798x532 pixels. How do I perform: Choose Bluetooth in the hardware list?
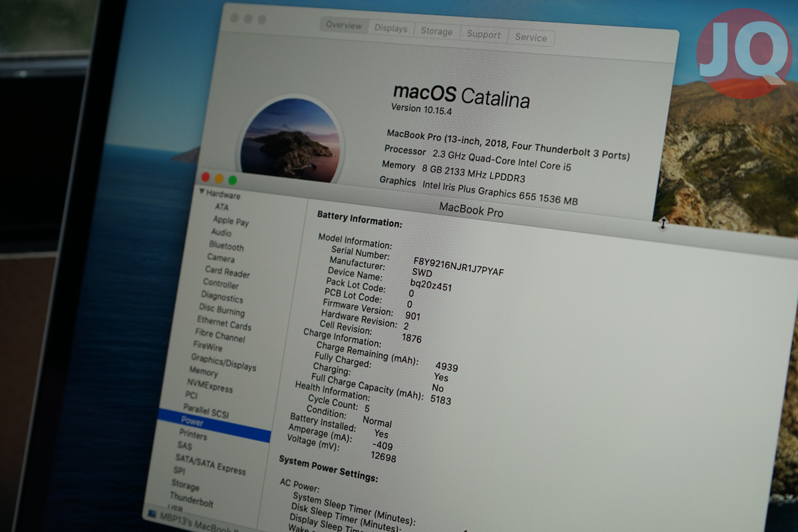point(227,246)
